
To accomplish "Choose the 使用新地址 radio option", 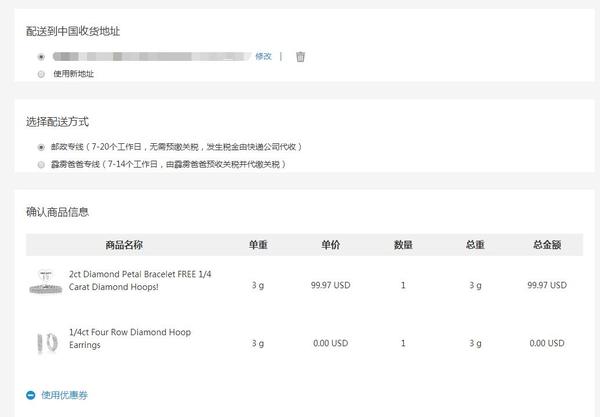I will [41, 74].
